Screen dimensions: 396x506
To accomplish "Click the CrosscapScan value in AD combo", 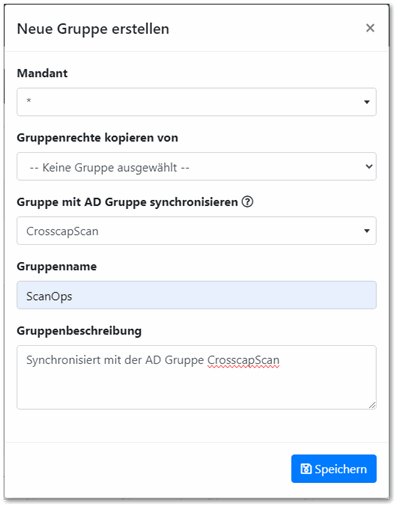I will (x=62, y=231).
